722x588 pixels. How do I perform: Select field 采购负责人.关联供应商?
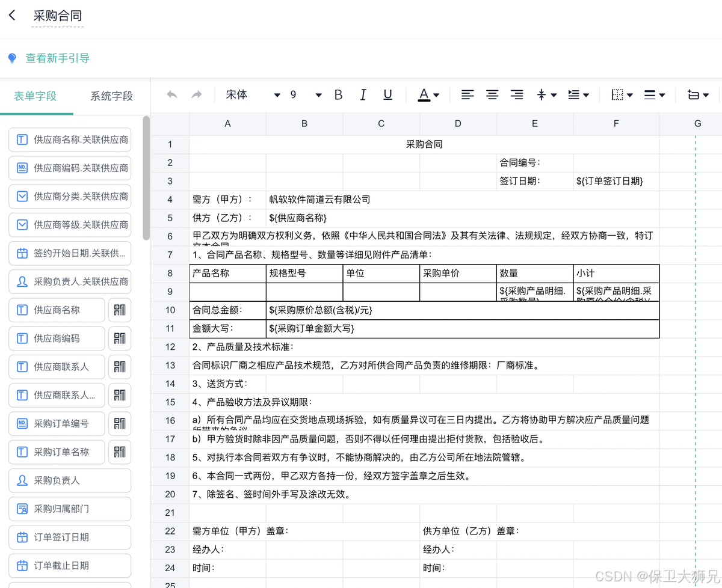point(70,281)
